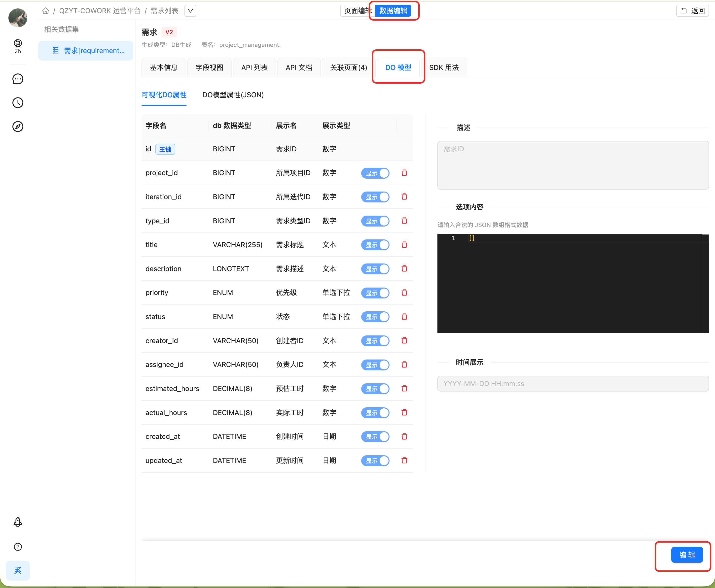This screenshot has width=715, height=588.
Task: Delete the type_id field
Action: click(x=404, y=221)
